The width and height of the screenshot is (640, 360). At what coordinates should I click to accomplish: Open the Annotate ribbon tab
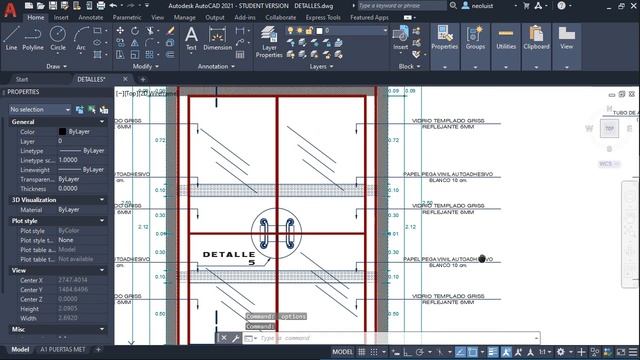[x=91, y=18]
